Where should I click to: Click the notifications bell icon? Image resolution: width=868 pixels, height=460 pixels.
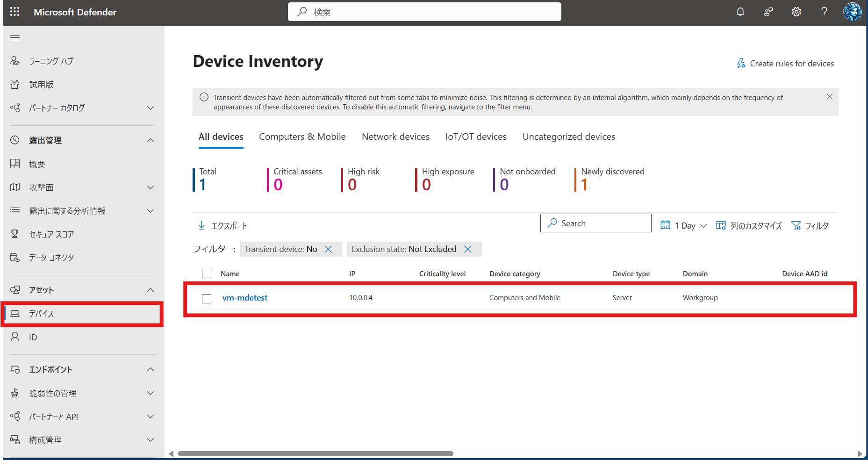click(740, 12)
